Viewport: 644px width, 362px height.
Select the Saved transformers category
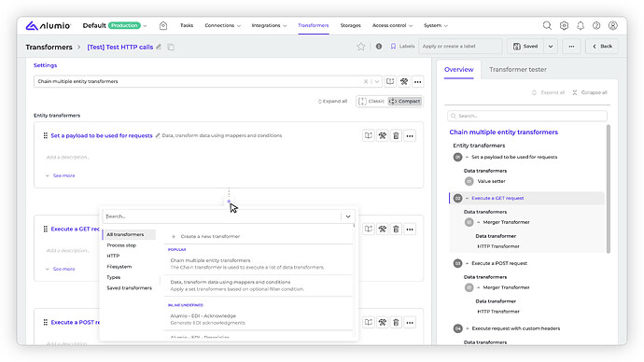click(x=129, y=287)
